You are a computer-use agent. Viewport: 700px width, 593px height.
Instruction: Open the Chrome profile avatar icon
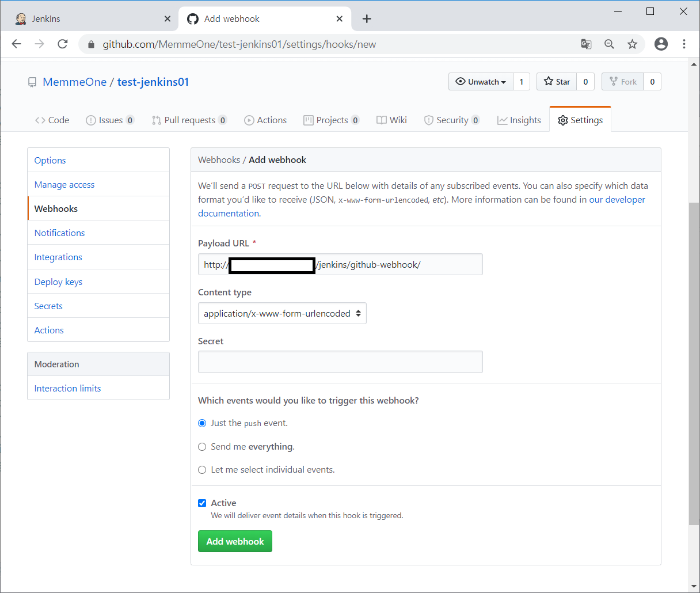[x=661, y=44]
